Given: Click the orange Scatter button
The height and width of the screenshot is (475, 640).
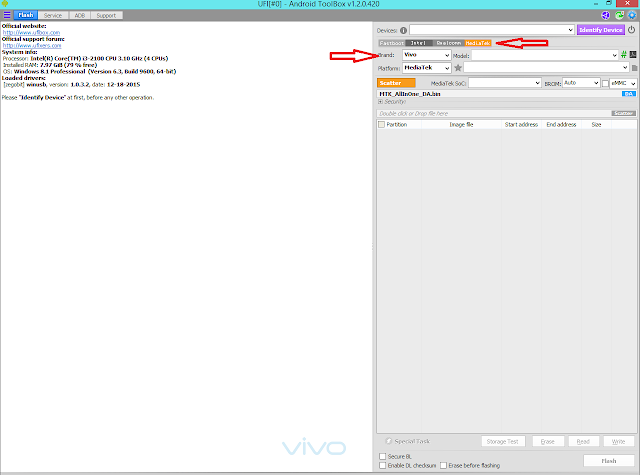Looking at the screenshot, I should point(396,83).
